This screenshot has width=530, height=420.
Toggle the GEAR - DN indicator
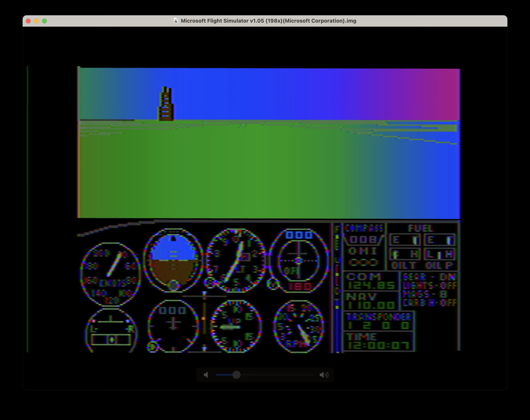pyautogui.click(x=429, y=277)
